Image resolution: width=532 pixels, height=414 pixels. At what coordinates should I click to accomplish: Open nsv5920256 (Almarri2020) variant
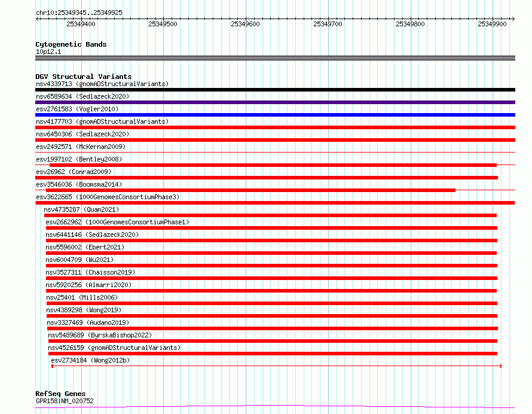click(x=88, y=285)
